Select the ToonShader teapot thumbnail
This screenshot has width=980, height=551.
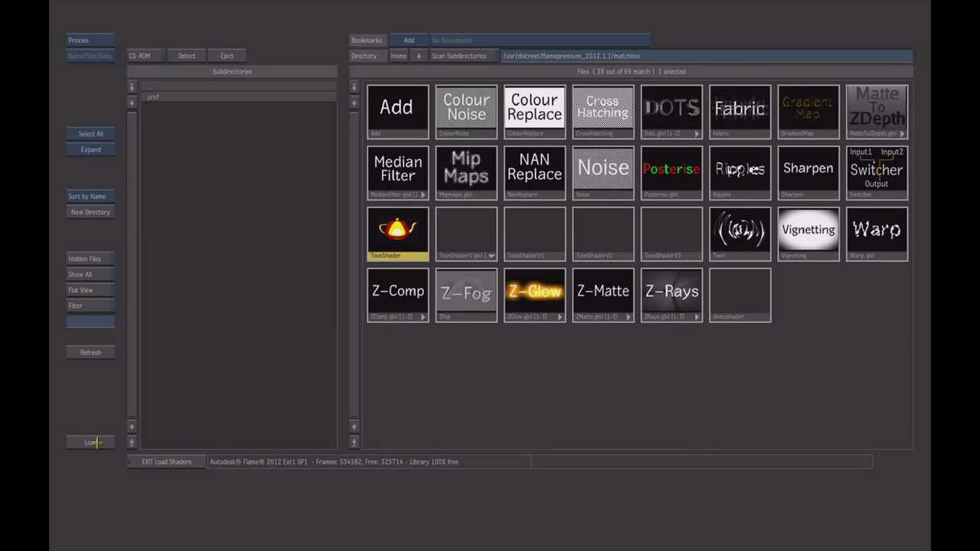[x=397, y=234]
